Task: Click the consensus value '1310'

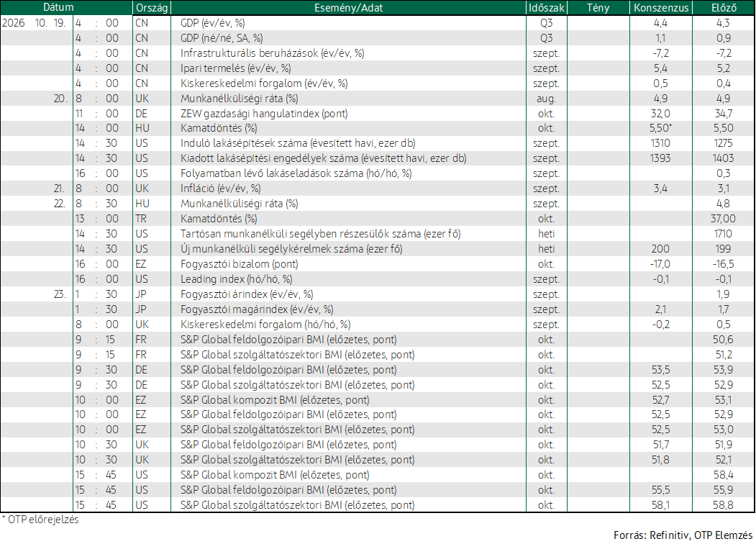Action: (x=660, y=143)
